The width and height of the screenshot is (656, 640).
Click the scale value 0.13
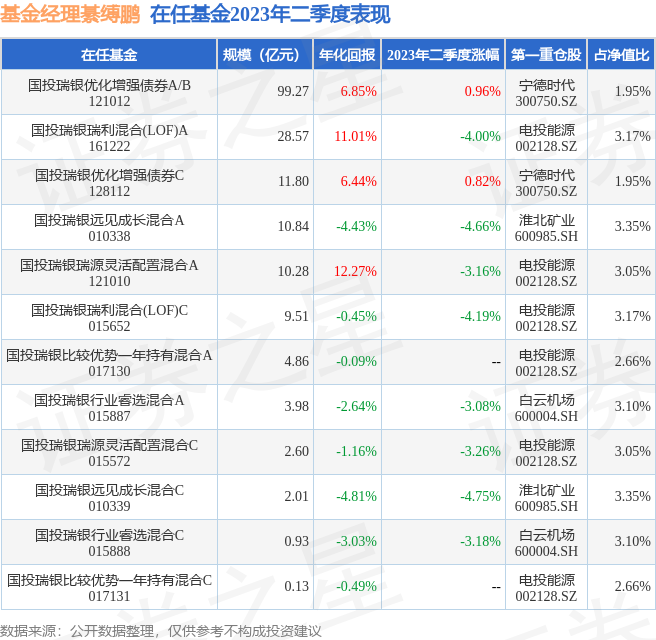[296, 586]
